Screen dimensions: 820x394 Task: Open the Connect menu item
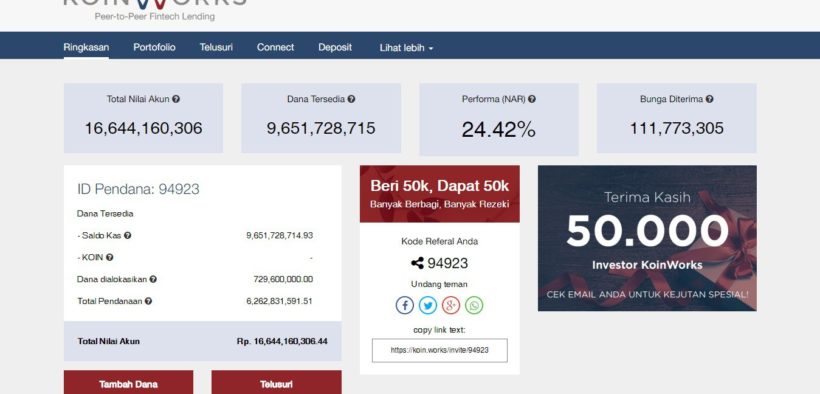(276, 47)
